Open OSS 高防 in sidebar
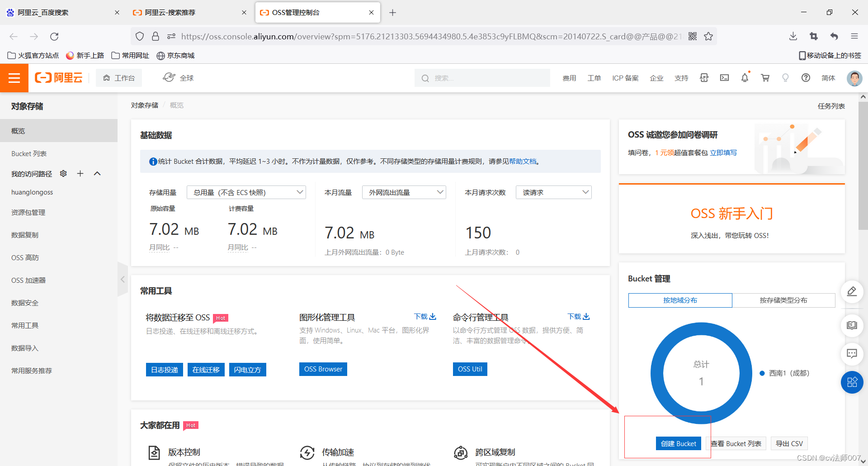 point(25,257)
